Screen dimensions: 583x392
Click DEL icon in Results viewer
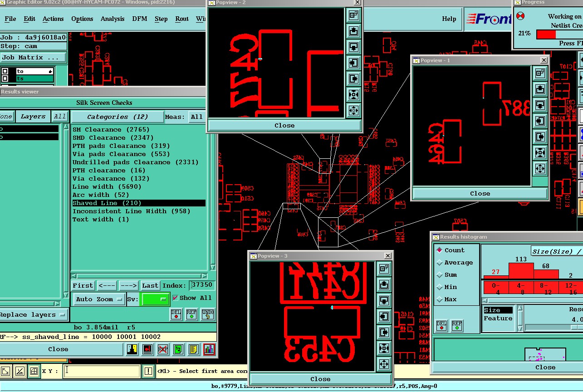tap(176, 314)
